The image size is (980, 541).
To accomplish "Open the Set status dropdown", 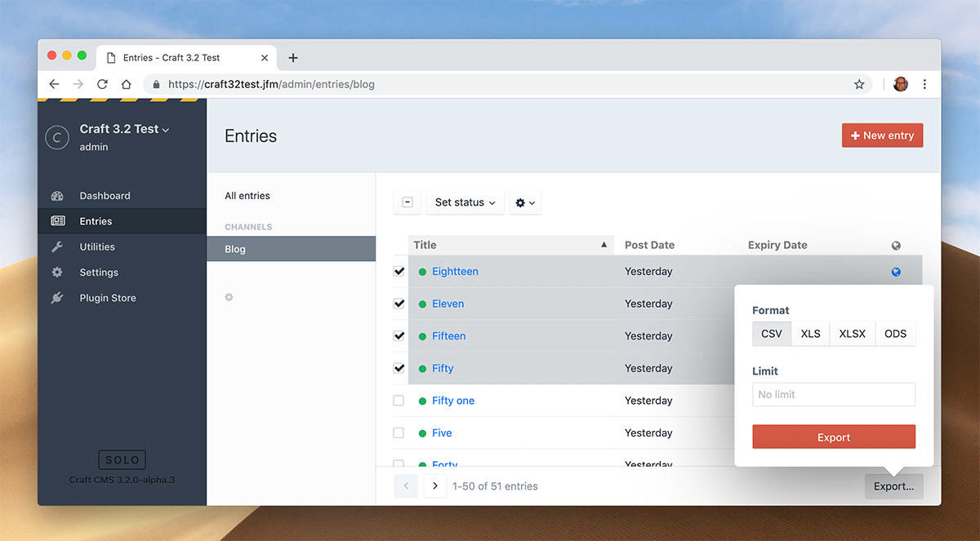I will [465, 202].
